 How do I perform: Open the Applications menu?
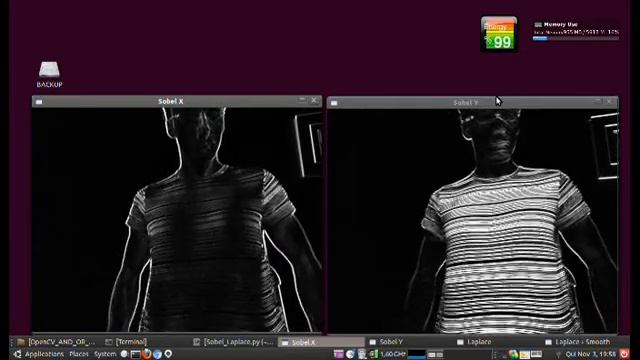tap(44, 354)
